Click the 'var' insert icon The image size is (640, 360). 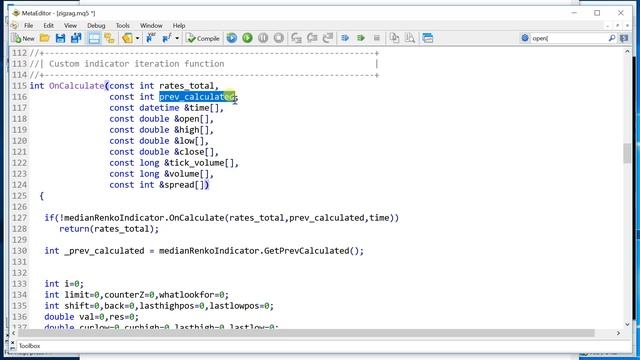tap(151, 38)
